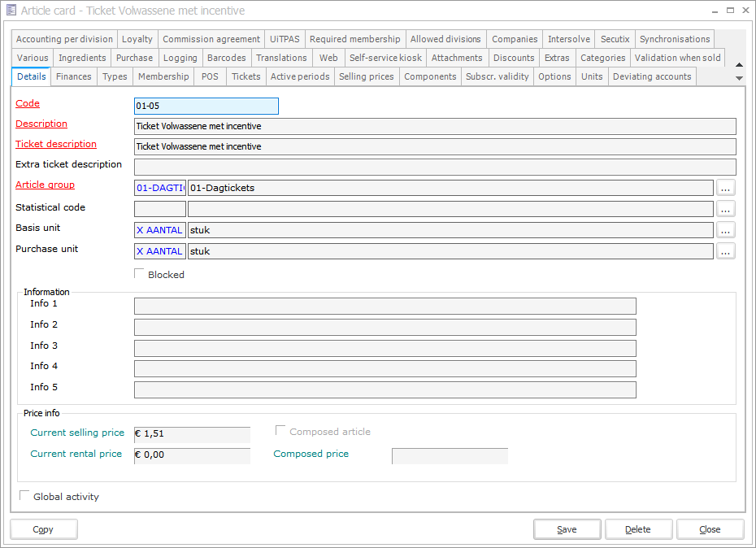Follow the Article group link label

[x=45, y=185]
